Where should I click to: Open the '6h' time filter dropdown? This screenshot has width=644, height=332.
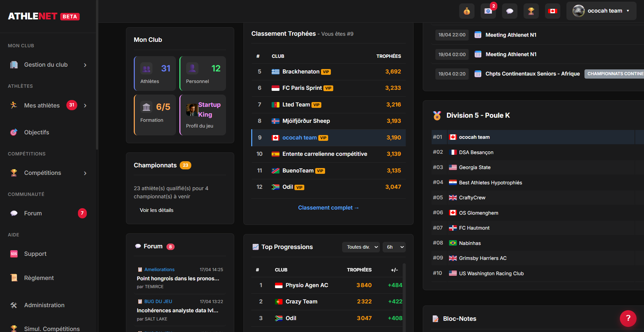(x=394, y=247)
